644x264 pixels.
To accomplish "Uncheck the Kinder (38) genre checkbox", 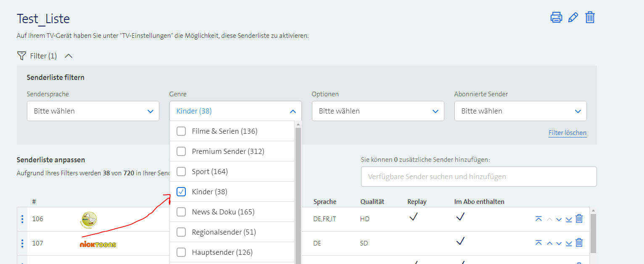I will point(181,192).
